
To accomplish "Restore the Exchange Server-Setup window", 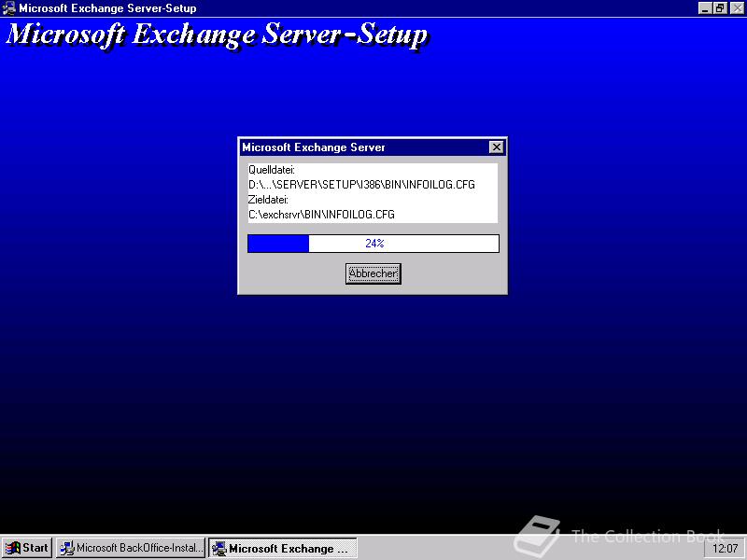I will [720, 8].
